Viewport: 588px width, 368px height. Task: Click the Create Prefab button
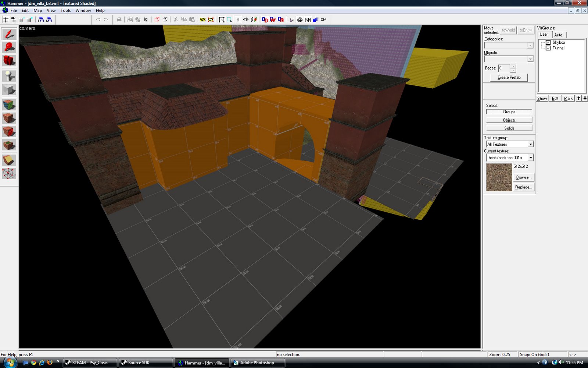pyautogui.click(x=509, y=77)
